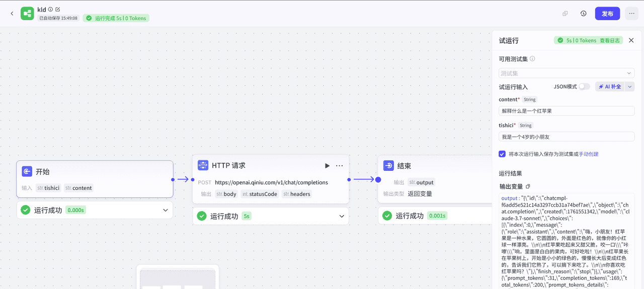
Task: Click the 可用测试集 help info icon
Action: [532, 59]
